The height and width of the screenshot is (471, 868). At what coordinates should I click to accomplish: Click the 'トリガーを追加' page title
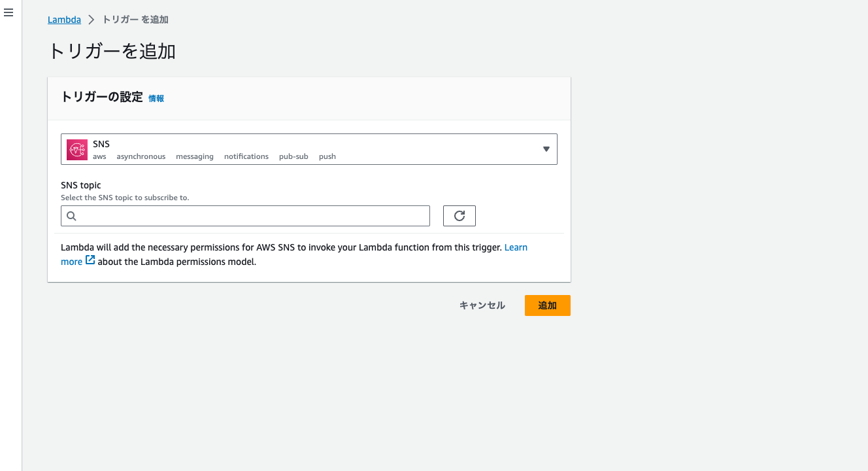112,51
